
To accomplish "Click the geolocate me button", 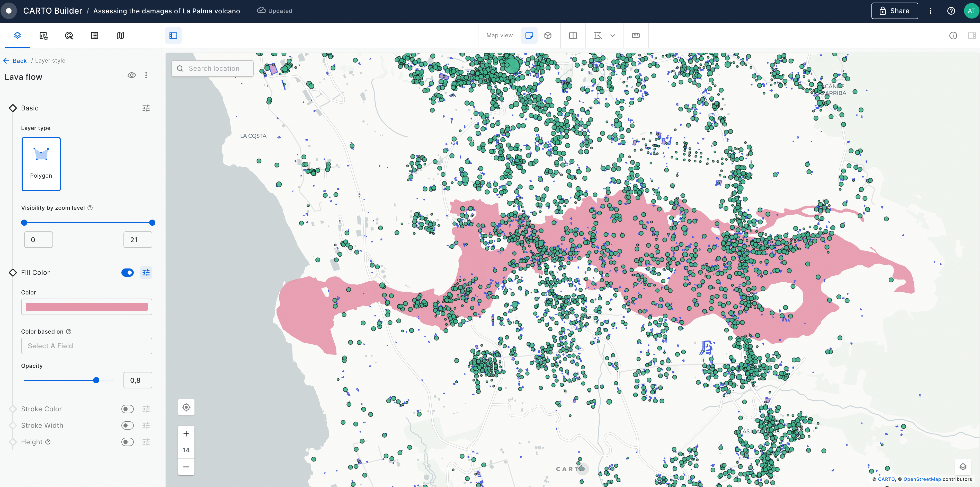I will [x=186, y=407].
